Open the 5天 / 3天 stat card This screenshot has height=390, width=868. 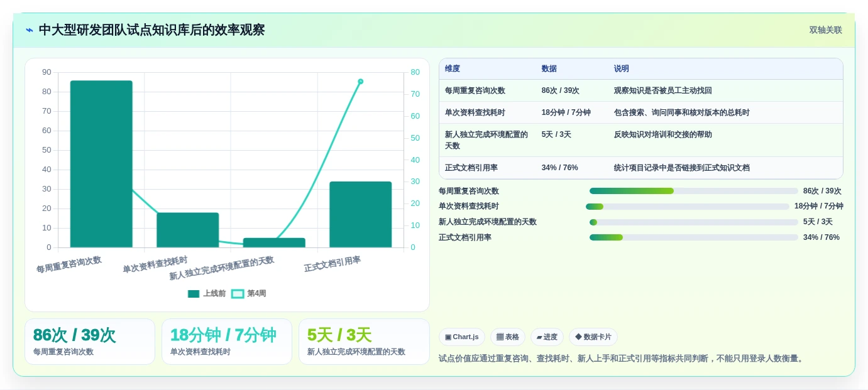point(364,342)
